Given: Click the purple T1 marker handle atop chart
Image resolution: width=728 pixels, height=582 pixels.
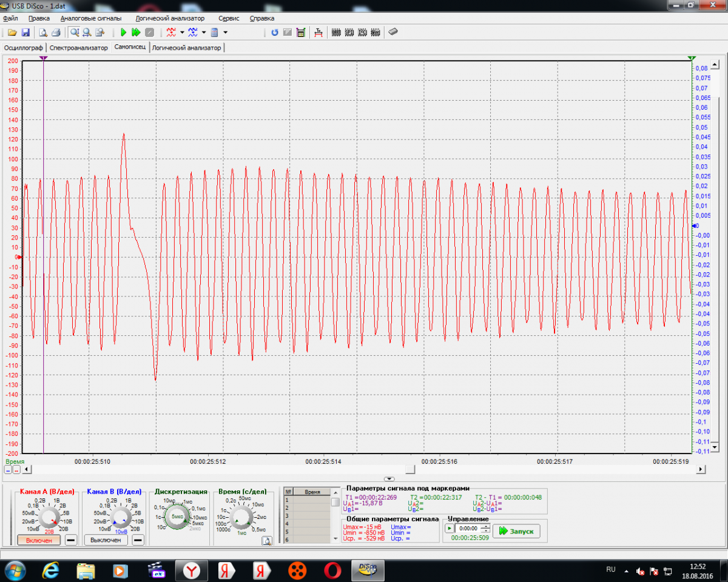Looking at the screenshot, I should [44, 58].
